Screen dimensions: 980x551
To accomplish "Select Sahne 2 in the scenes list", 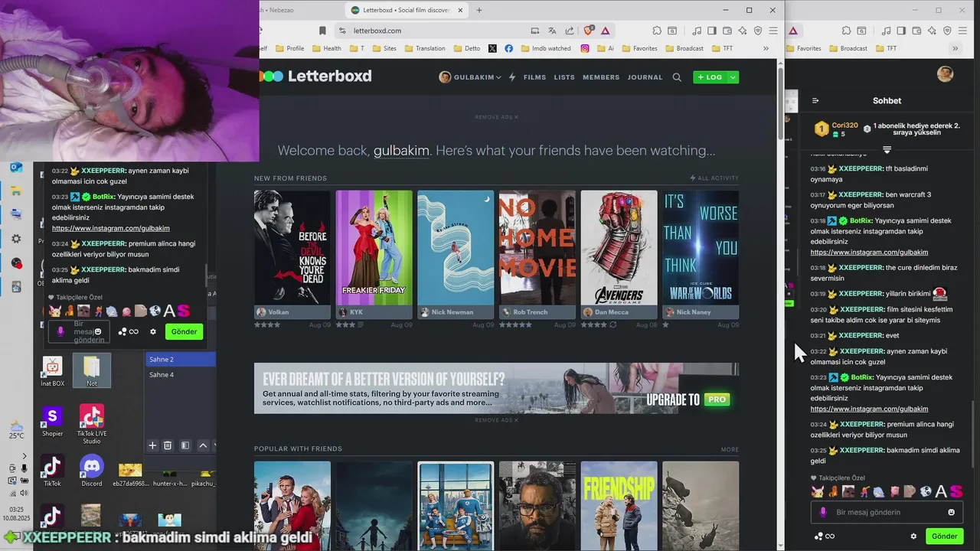I will [180, 359].
